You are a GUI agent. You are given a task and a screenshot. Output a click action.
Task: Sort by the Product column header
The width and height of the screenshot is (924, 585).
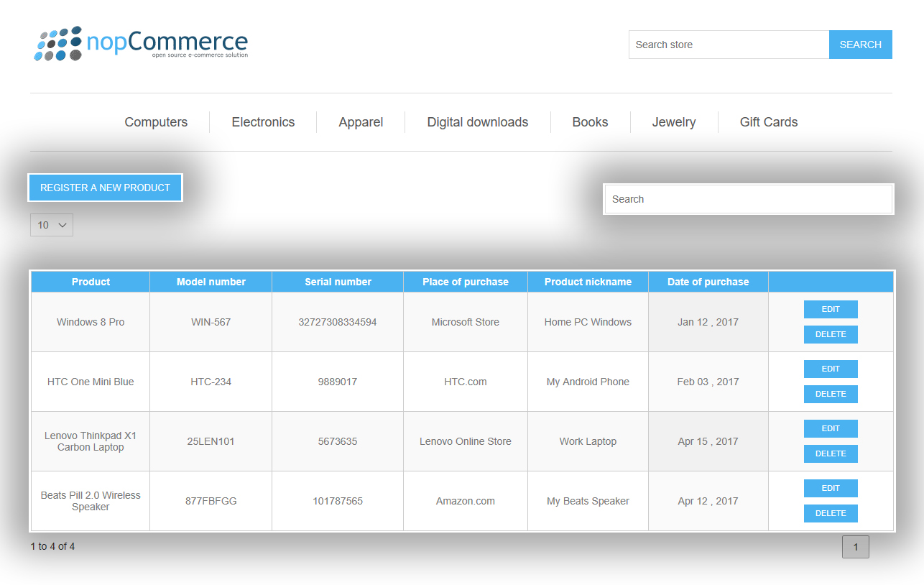(91, 282)
